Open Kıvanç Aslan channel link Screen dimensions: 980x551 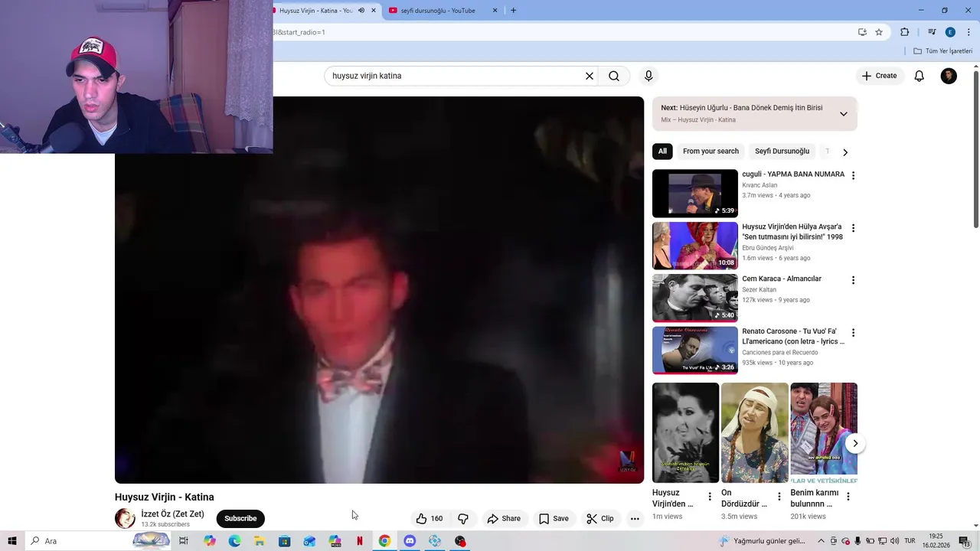[759, 185]
